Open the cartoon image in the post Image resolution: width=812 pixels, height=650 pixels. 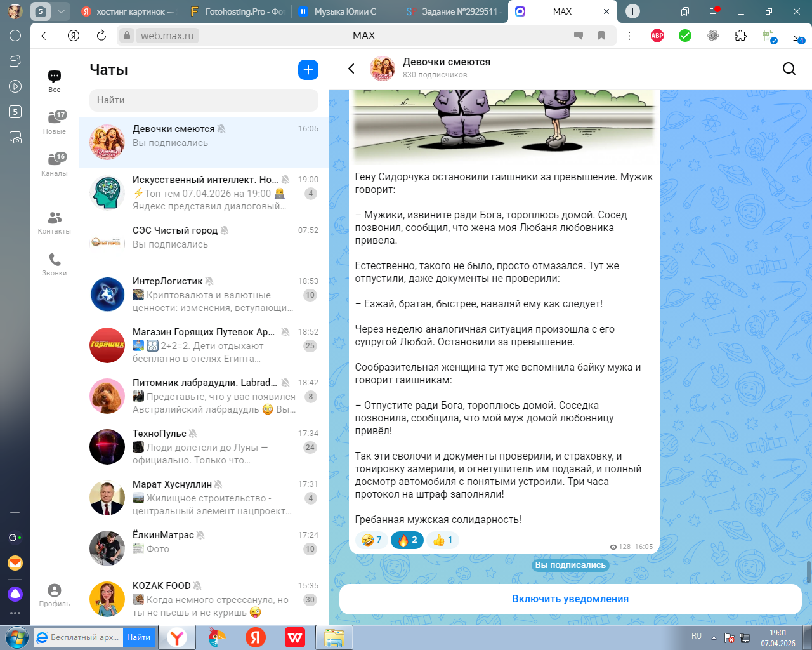[x=504, y=127]
